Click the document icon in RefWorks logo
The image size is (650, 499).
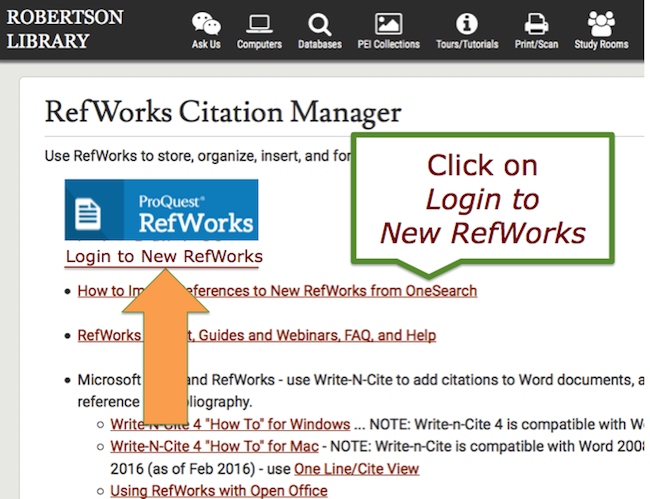[x=89, y=213]
